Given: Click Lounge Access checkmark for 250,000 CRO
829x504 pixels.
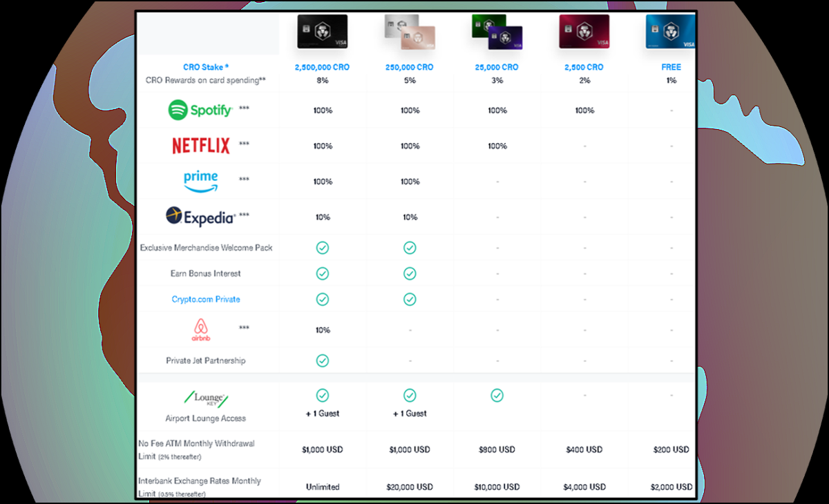Looking at the screenshot, I should pyautogui.click(x=410, y=396).
